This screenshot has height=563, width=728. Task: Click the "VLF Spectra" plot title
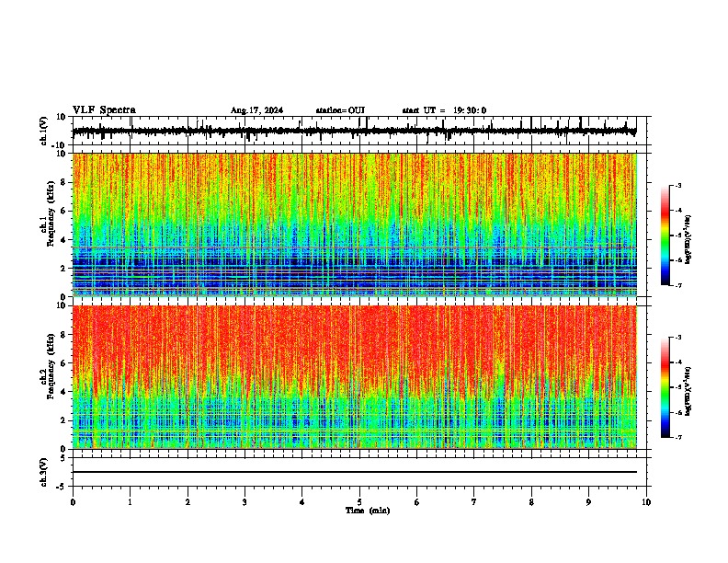click(x=104, y=110)
